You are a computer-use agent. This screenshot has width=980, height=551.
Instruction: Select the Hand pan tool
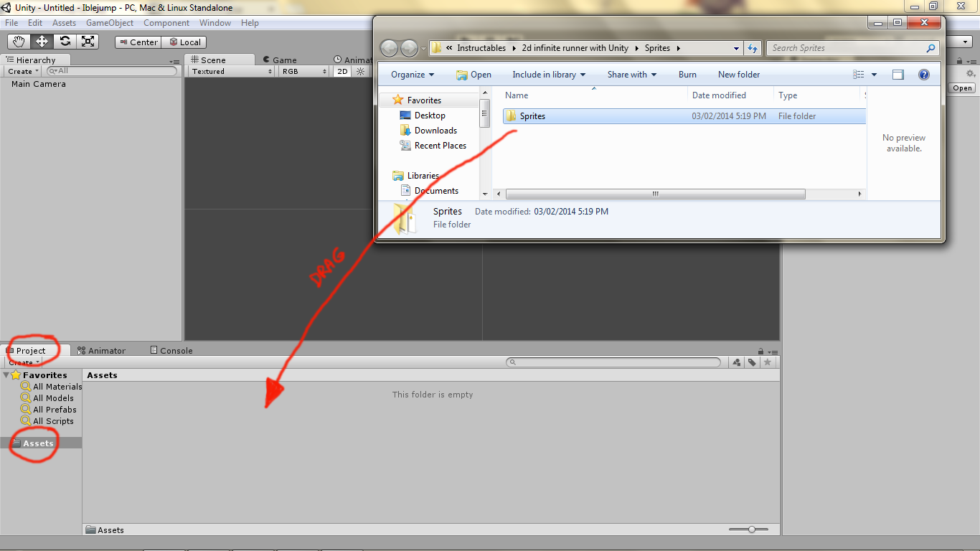19,42
